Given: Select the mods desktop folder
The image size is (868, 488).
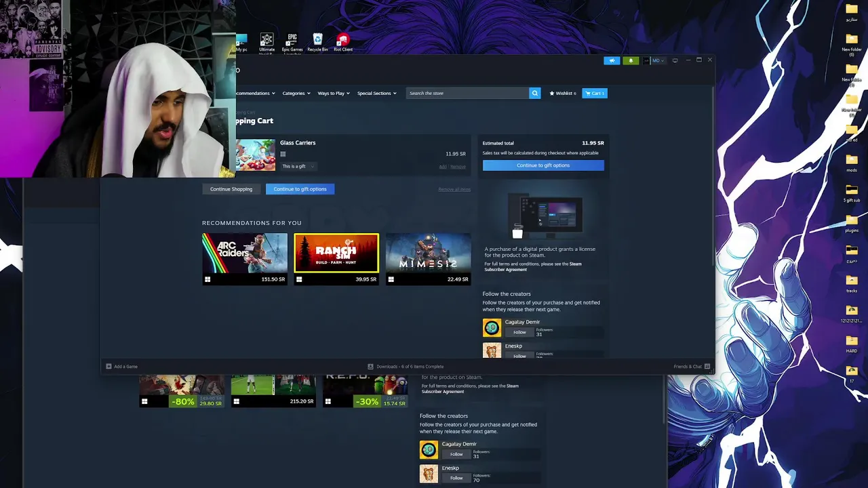Looking at the screenshot, I should tap(852, 161).
